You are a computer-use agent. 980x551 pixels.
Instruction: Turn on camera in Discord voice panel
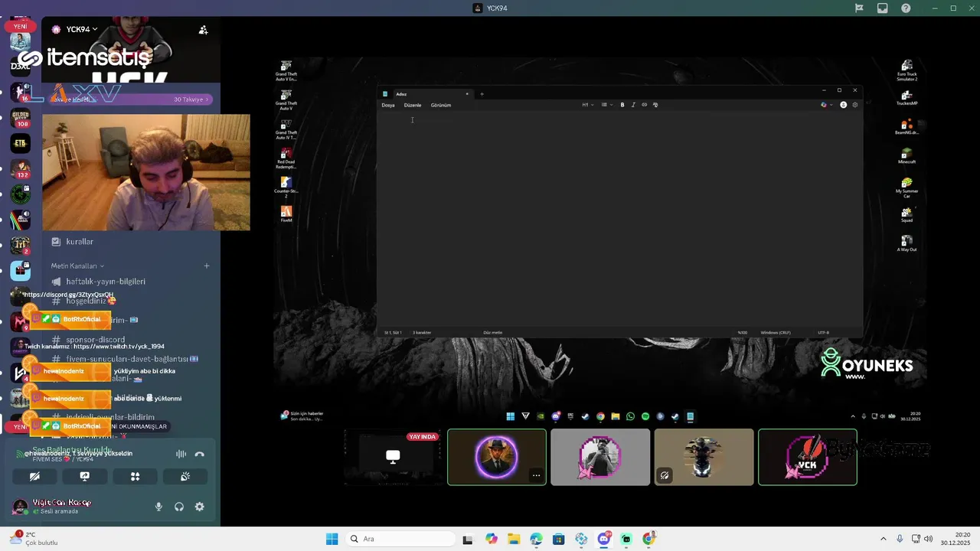point(34,476)
